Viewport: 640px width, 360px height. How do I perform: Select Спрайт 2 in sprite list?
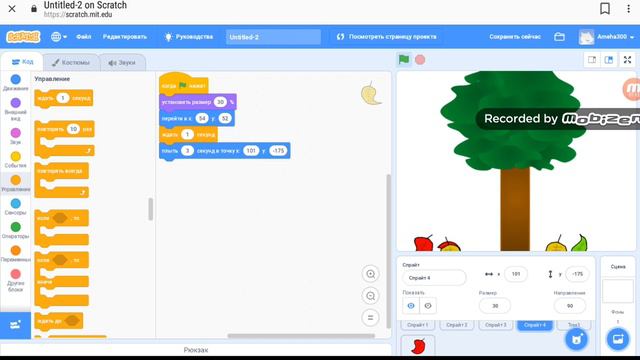click(x=456, y=325)
